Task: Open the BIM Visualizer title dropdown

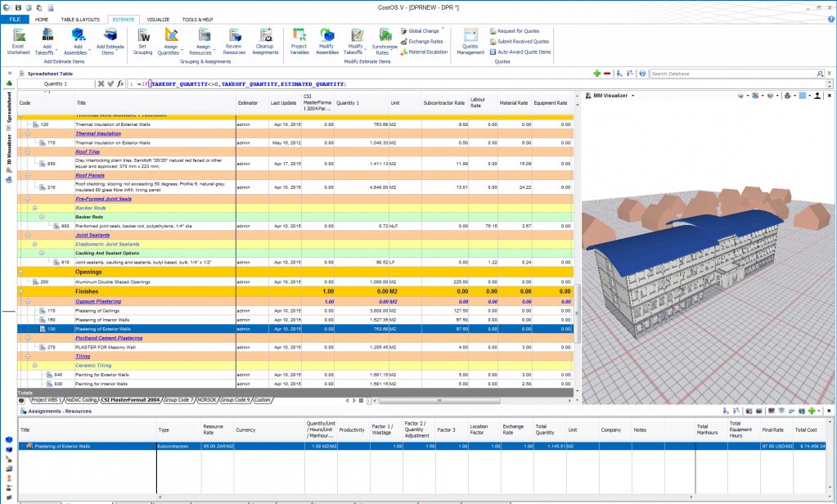Action: 633,96
